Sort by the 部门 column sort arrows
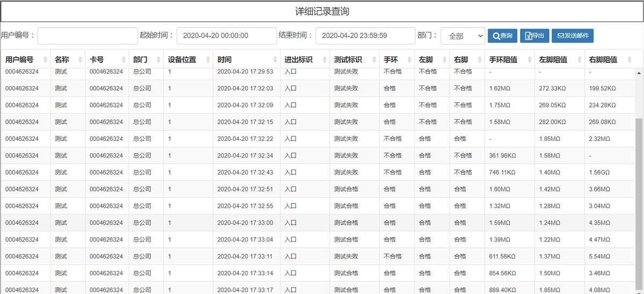Screen dimensions: 644x294 pos(158,60)
